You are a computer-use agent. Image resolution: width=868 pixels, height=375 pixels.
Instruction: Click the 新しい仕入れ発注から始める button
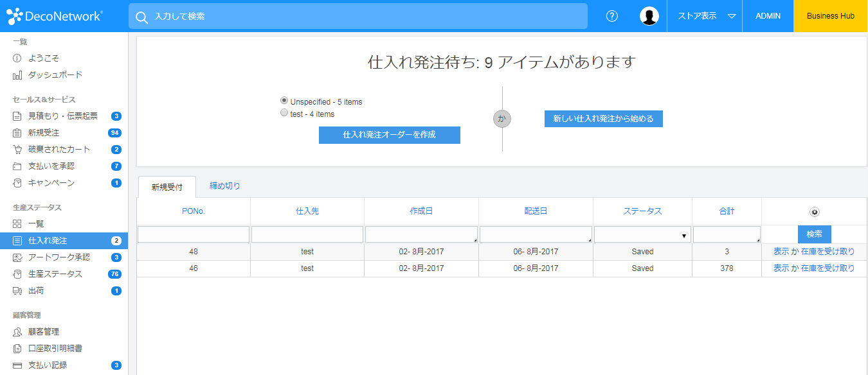click(603, 119)
